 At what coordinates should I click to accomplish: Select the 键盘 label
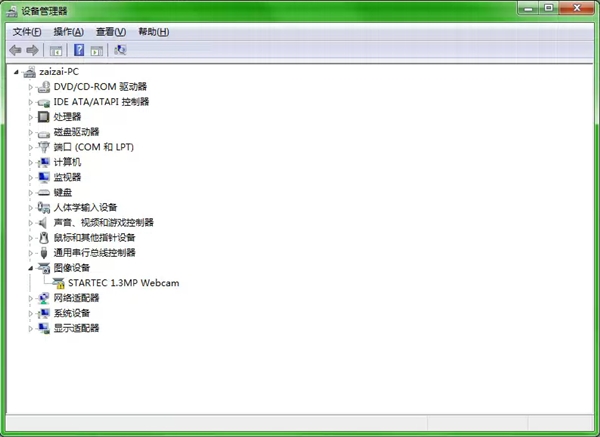coord(62,192)
